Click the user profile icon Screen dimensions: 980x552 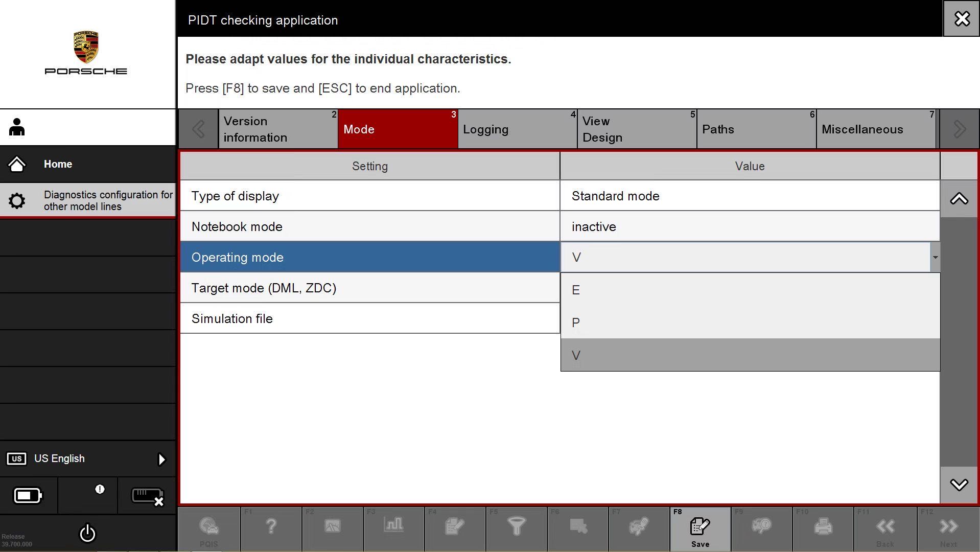[17, 127]
